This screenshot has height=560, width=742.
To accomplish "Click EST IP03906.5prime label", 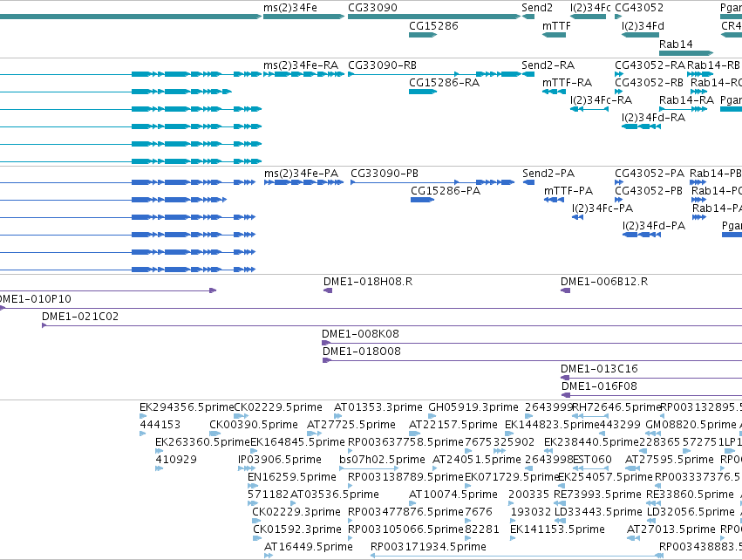I will [x=280, y=459].
